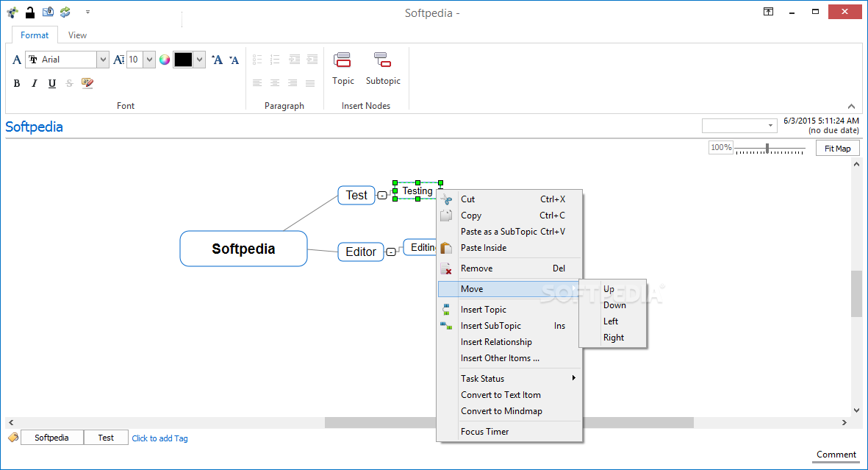
Task: Click the email attachment icon in quick toolbar
Action: [x=49, y=12]
